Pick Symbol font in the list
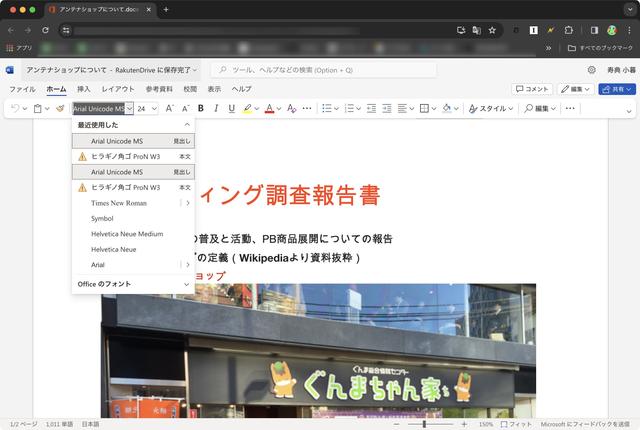This screenshot has height=430, width=640. tap(102, 218)
